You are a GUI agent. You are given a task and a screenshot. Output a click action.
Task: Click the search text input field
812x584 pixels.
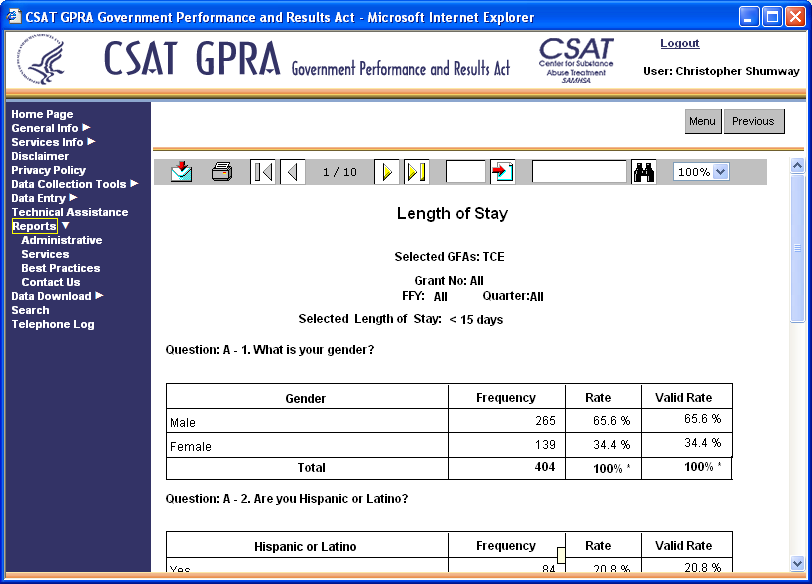coord(579,172)
